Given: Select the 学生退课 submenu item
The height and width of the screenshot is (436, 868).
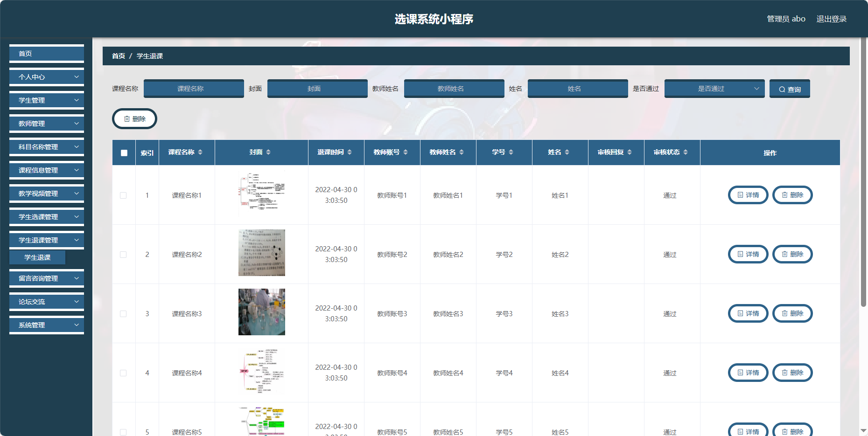Looking at the screenshot, I should (37, 257).
